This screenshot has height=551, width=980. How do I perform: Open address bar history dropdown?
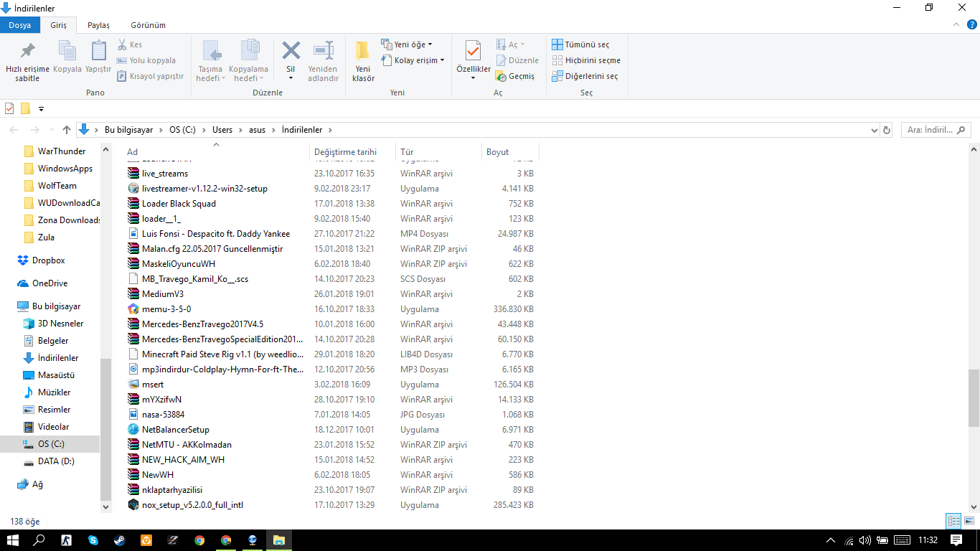point(874,131)
